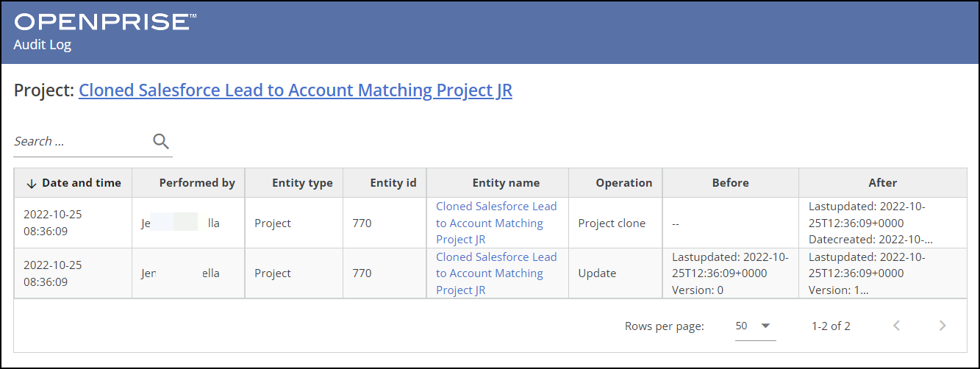The image size is (980, 369).
Task: Click date cell in Update row
Action: (74, 273)
